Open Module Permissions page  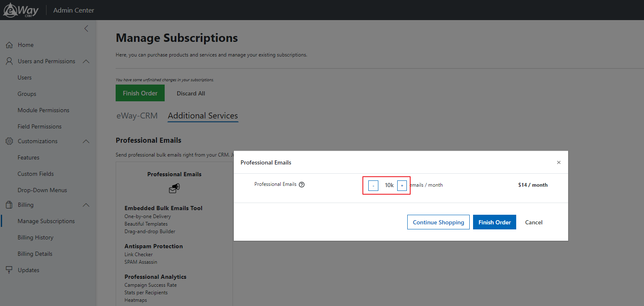tap(44, 110)
